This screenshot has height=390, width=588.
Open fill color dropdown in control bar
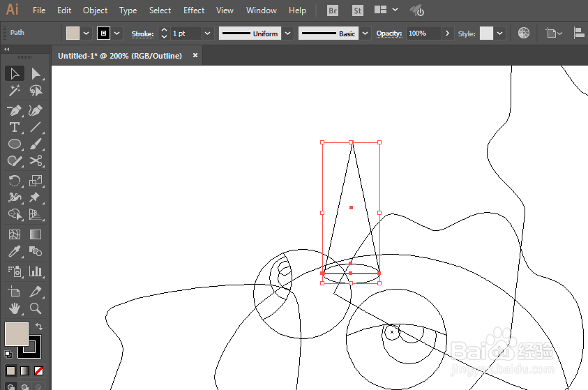click(x=86, y=33)
